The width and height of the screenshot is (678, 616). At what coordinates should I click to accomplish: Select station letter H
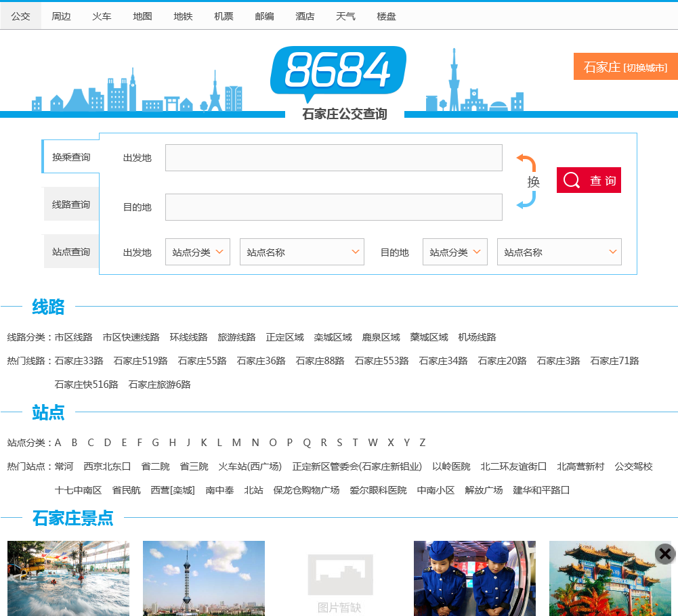point(173,443)
